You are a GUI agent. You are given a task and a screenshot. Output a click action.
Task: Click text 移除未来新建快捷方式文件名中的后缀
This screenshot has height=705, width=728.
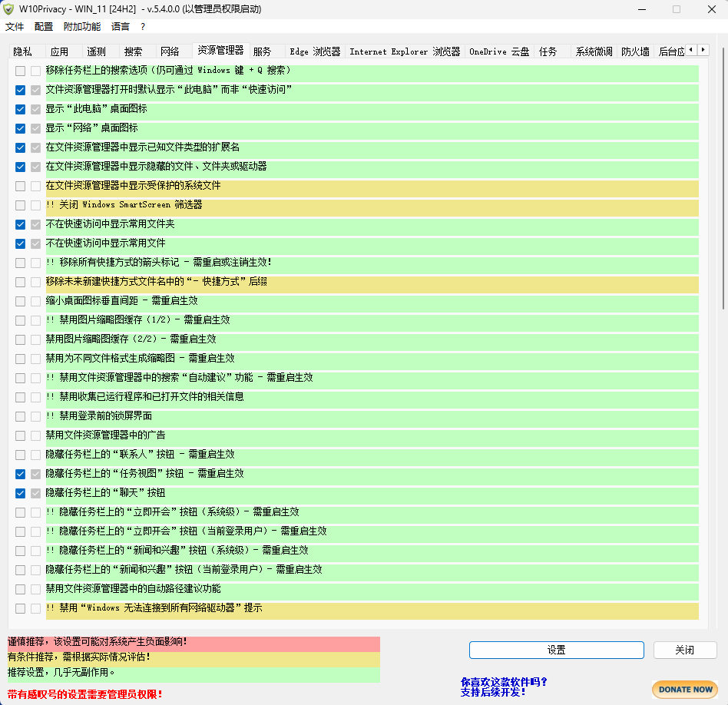pyautogui.click(x=156, y=281)
